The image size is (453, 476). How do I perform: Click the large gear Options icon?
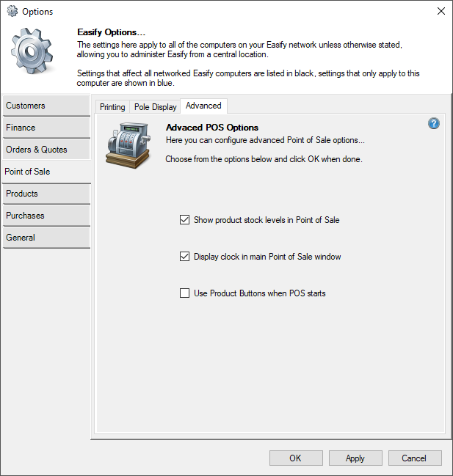tap(32, 54)
